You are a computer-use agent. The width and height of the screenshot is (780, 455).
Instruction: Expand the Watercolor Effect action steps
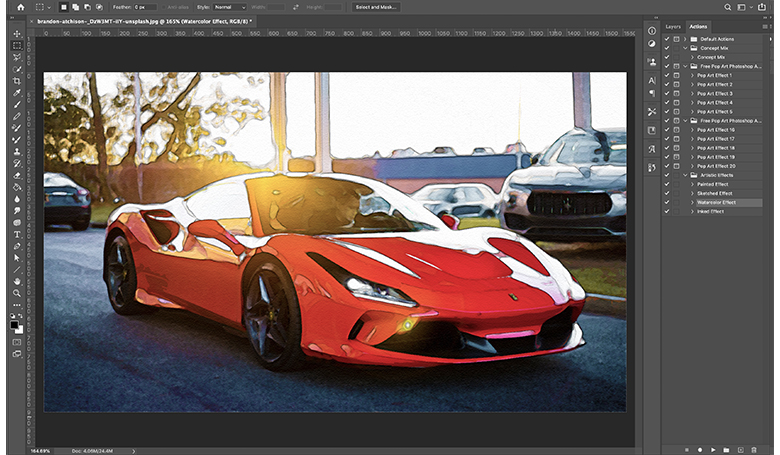click(692, 202)
